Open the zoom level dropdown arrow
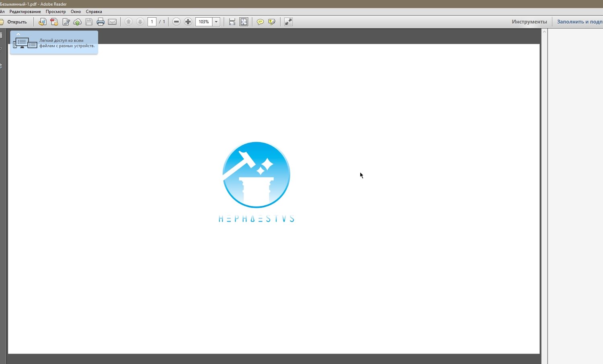The image size is (603, 364). [216, 22]
